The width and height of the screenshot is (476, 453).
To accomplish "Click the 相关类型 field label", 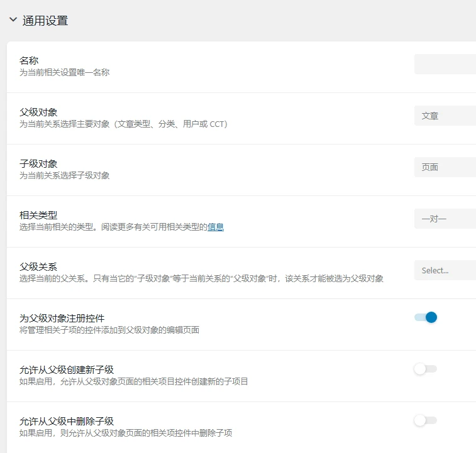I will click(x=38, y=216).
